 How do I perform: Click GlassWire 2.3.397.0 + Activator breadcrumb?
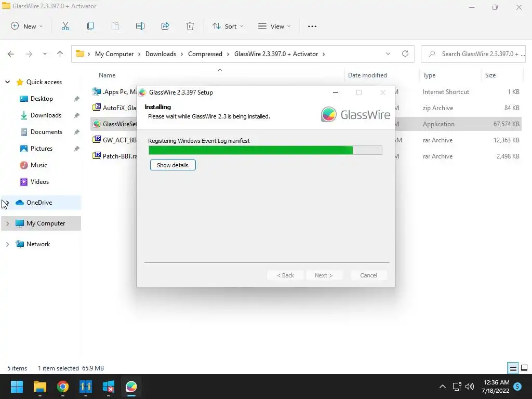coord(276,54)
